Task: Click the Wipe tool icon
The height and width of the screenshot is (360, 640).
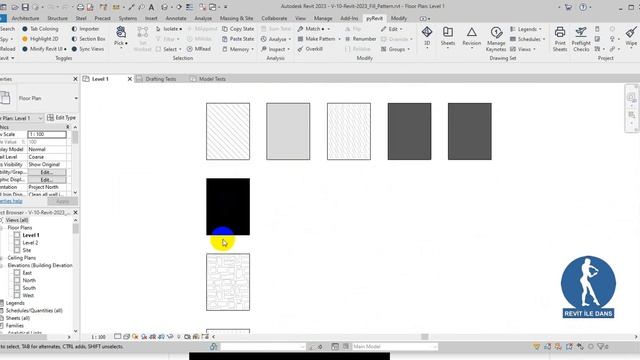Action: [631, 32]
